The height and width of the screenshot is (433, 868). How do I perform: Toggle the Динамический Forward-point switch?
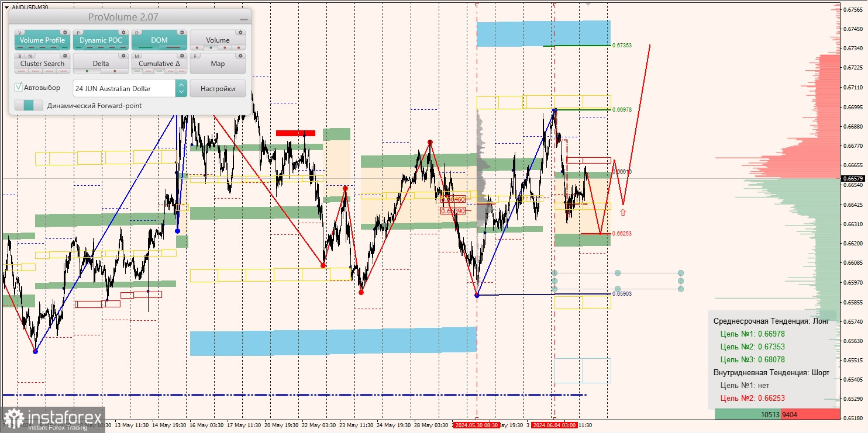pyautogui.click(x=29, y=105)
